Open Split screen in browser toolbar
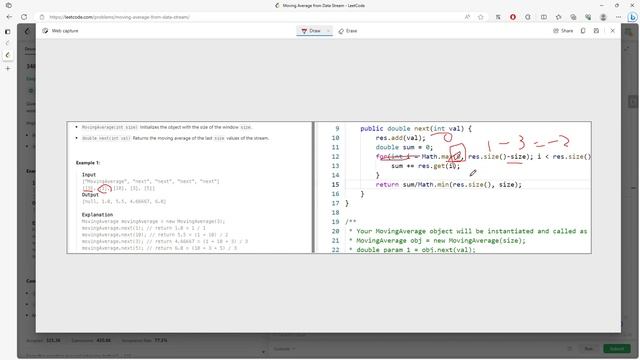Viewport: 640px width, 360px height. click(544, 17)
